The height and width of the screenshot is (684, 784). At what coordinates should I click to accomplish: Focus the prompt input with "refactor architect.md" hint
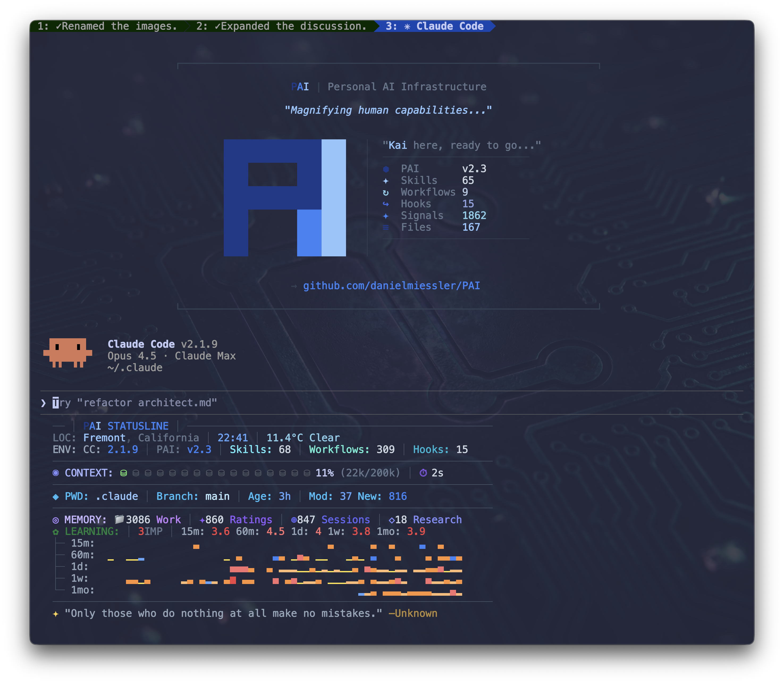coord(391,403)
